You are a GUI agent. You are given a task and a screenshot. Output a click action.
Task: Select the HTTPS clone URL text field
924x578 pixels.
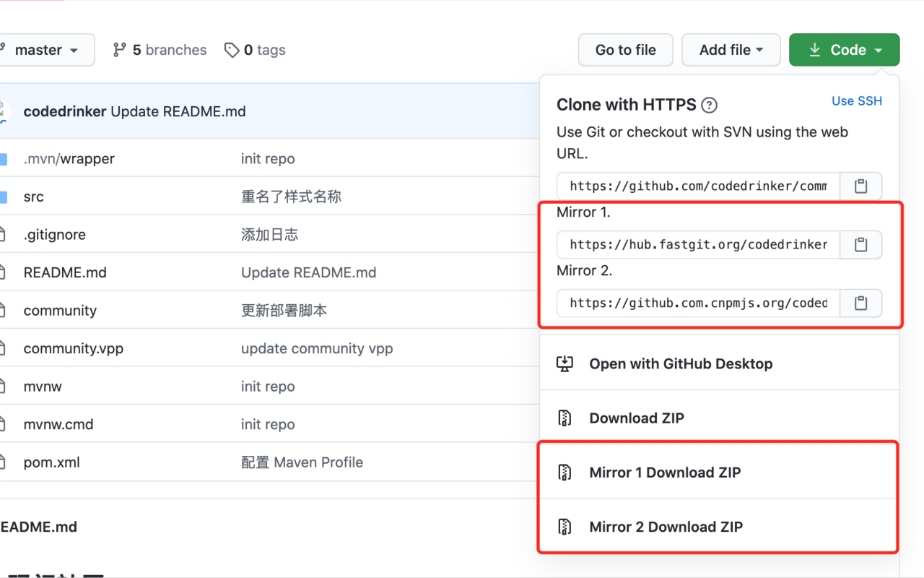697,186
